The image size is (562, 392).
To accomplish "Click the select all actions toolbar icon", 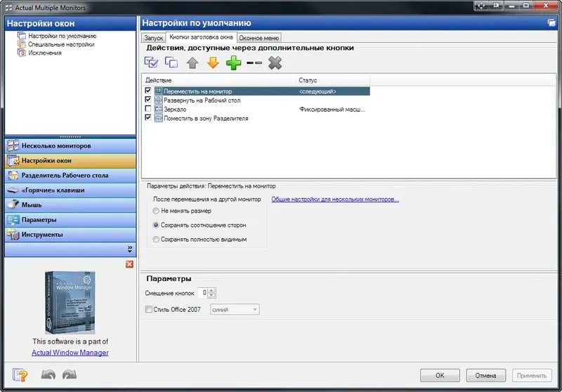I will 151,63.
